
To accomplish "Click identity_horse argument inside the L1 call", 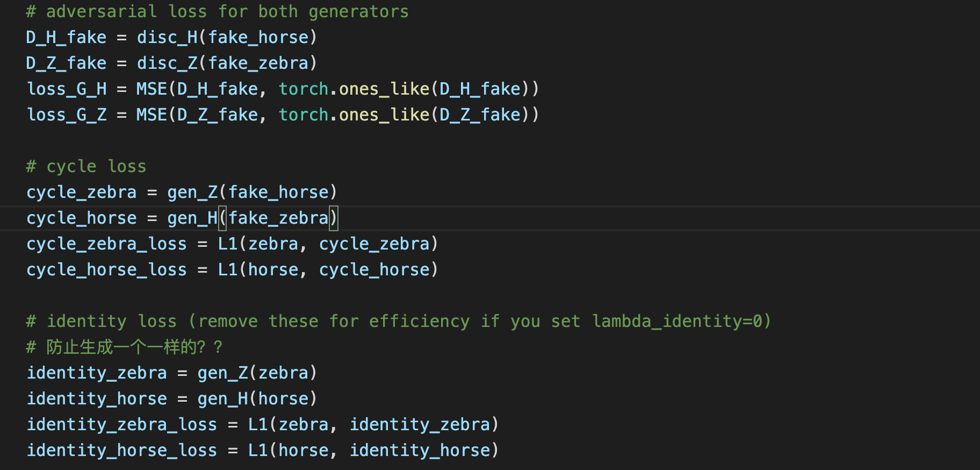I will [x=420, y=450].
